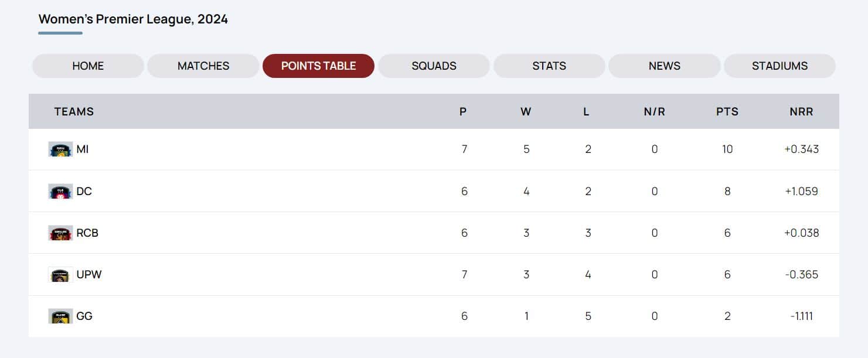Go to the SQUADS tab

tap(434, 66)
